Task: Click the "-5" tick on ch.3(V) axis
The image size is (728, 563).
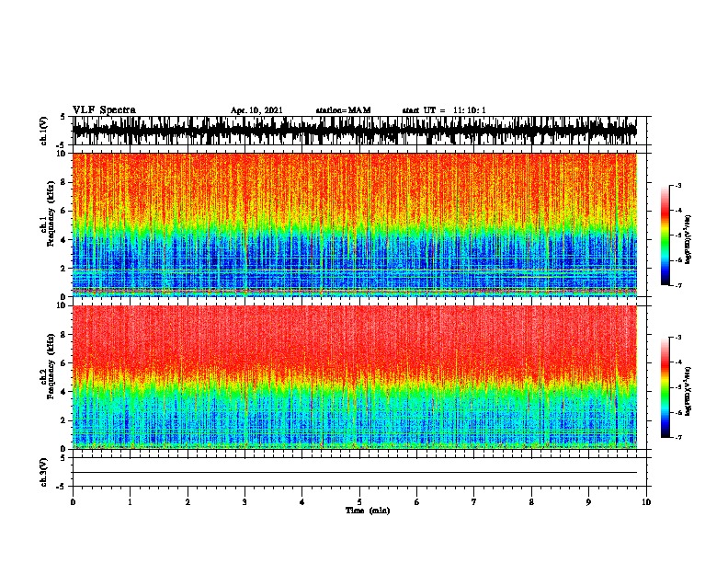Action: click(61, 487)
